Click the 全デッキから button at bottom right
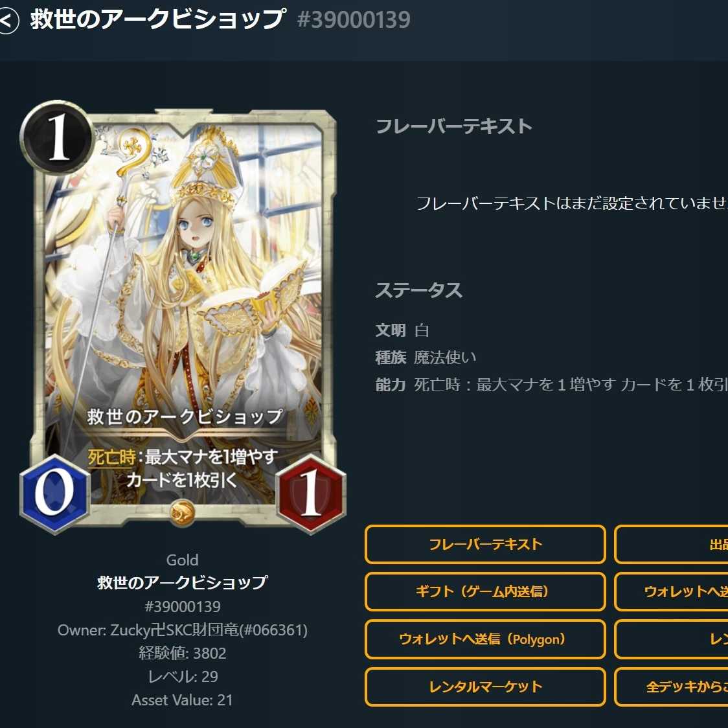The image size is (728, 728). pyautogui.click(x=672, y=687)
